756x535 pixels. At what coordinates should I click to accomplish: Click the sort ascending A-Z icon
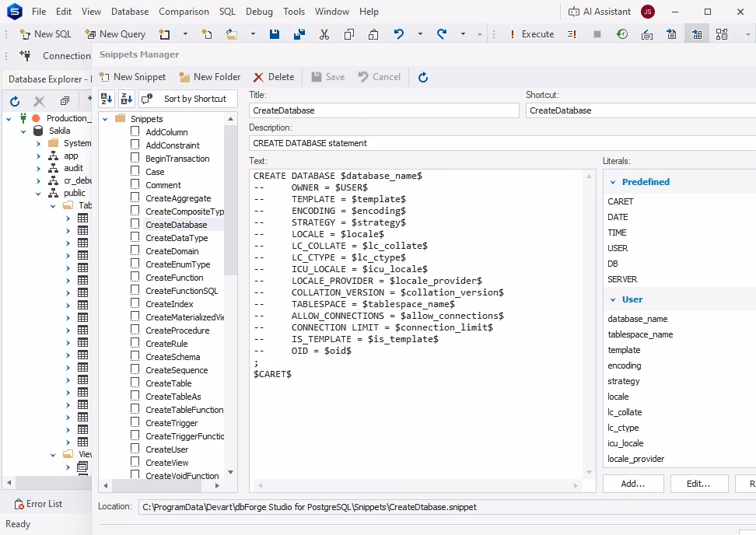pos(107,99)
